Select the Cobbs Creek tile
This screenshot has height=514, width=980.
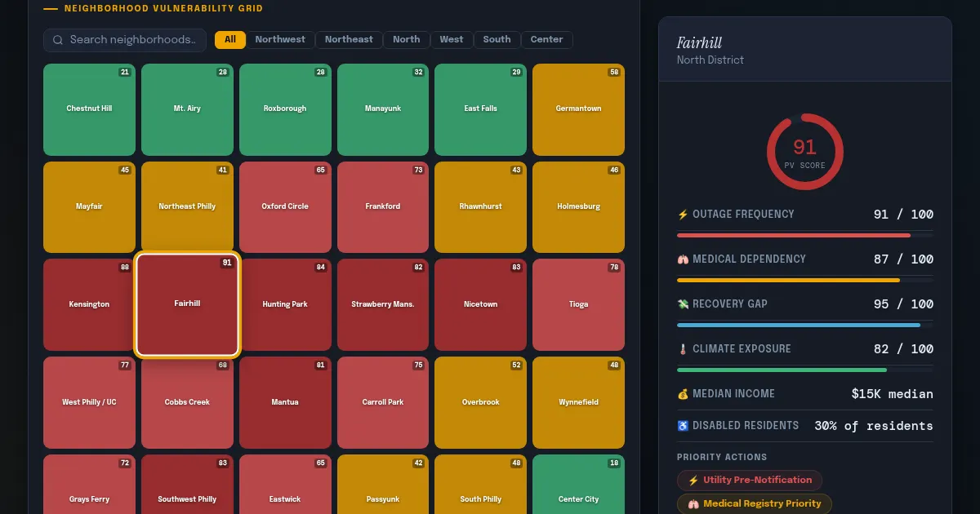(187, 403)
